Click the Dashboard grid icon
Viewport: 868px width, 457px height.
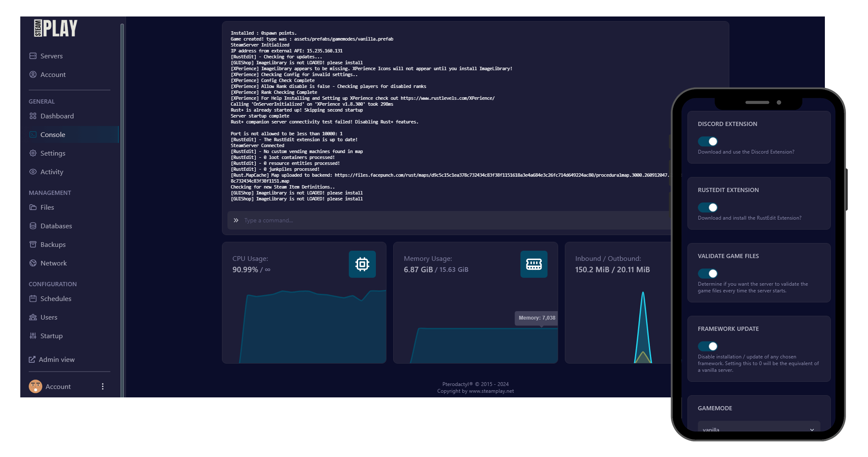33,116
